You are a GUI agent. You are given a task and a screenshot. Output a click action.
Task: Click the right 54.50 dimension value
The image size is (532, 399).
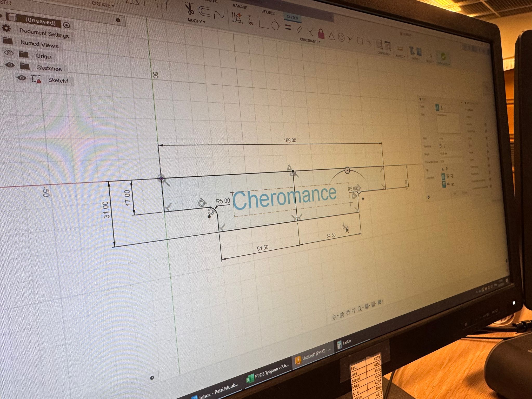click(x=331, y=236)
